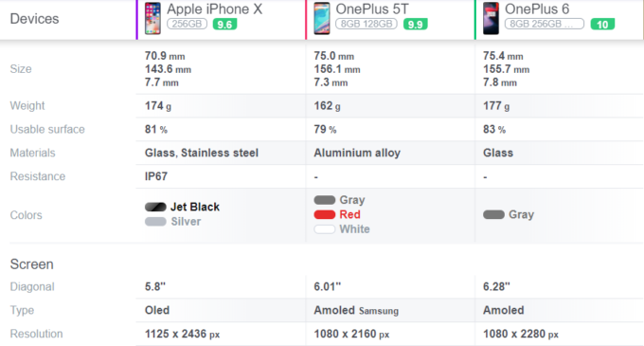This screenshot has width=644, height=346.
Task: Click the 177 g weight value
Action: pyautogui.click(x=496, y=106)
